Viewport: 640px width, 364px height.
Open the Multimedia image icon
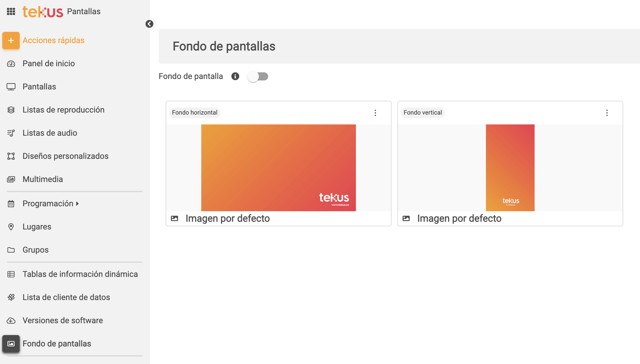[11, 179]
